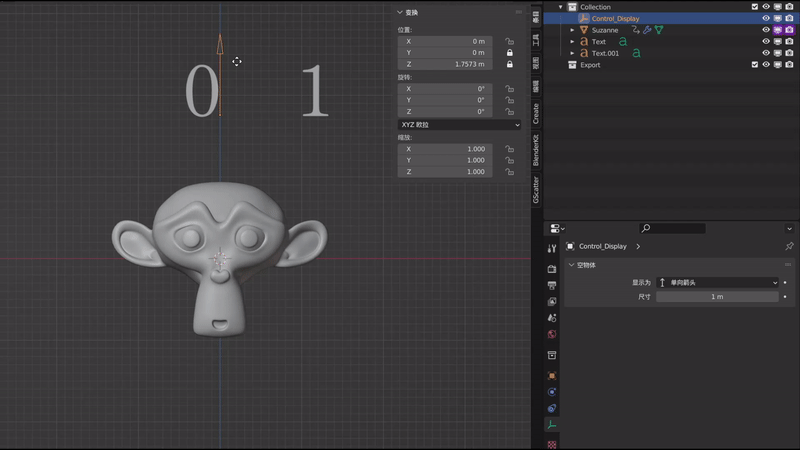Uncheck the Export collection checkbox
This screenshot has height=450, width=800.
click(x=755, y=65)
